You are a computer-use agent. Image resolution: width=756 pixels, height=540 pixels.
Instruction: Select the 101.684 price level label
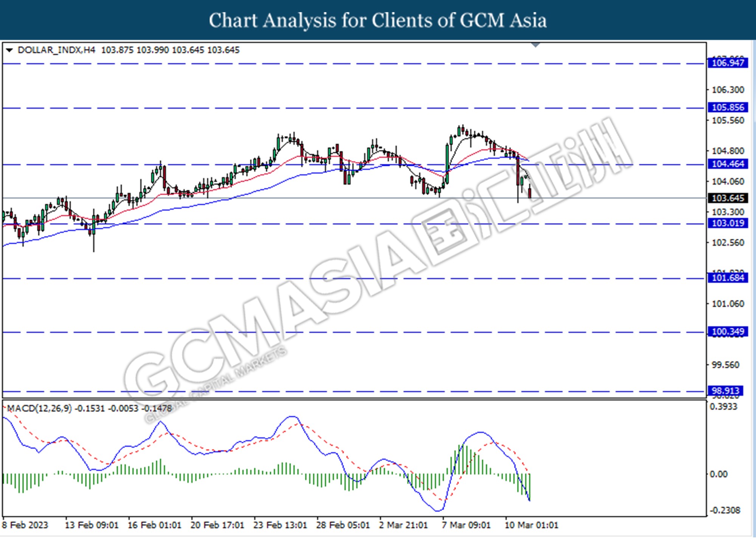coord(728,278)
